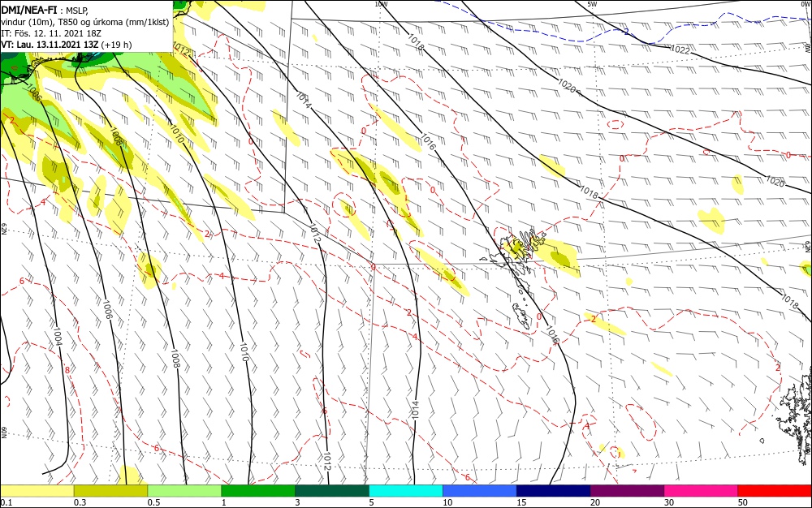812x508 pixels.
Task: Click the red 50+ legend swatch
Action: coord(775,491)
